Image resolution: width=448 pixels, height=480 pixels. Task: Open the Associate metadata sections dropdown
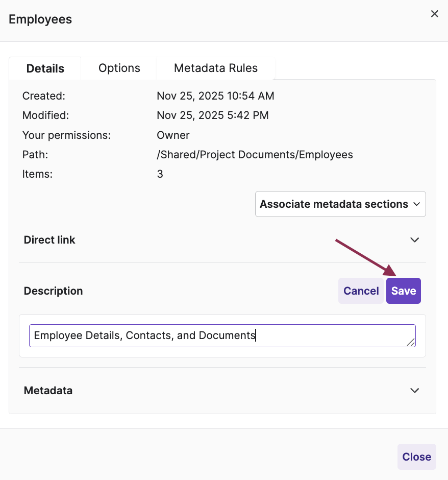340,204
